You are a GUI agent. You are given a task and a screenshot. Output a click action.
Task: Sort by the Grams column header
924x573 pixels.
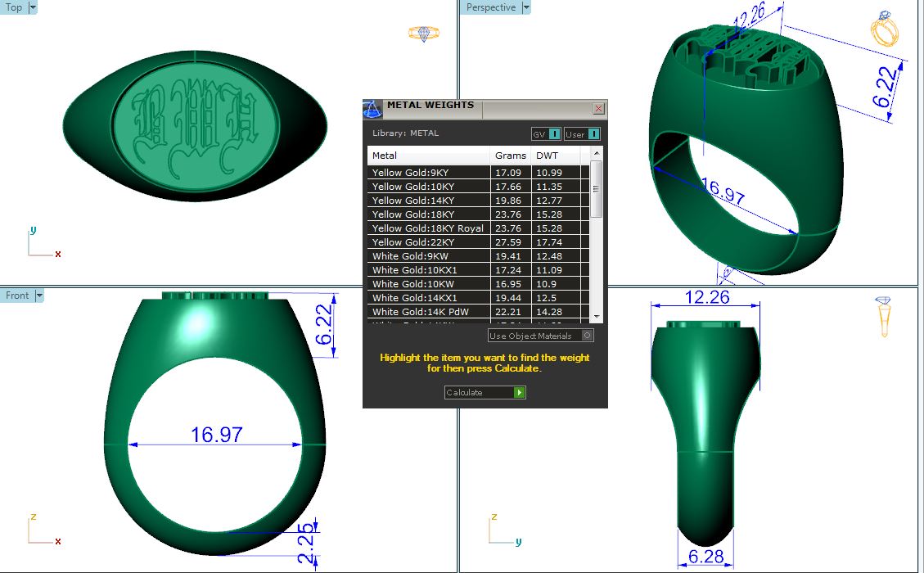[510, 156]
